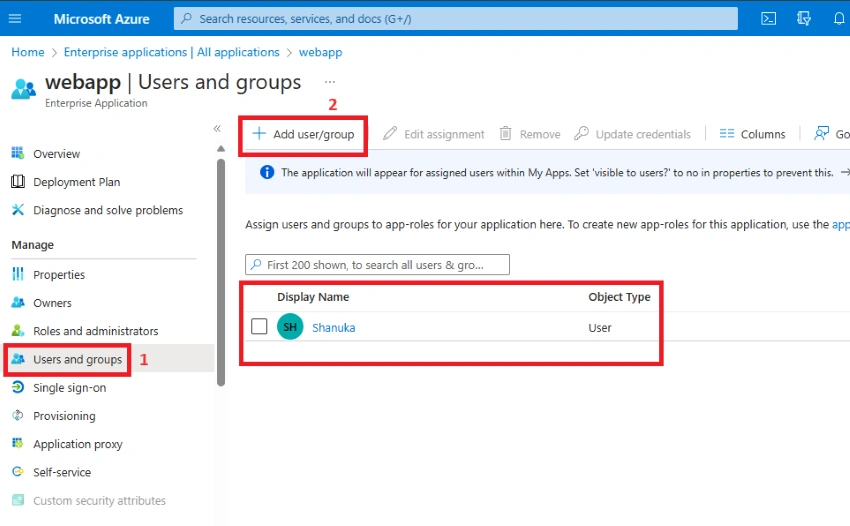Image resolution: width=850 pixels, height=526 pixels.
Task: Click the Self-service icon
Action: (18, 471)
